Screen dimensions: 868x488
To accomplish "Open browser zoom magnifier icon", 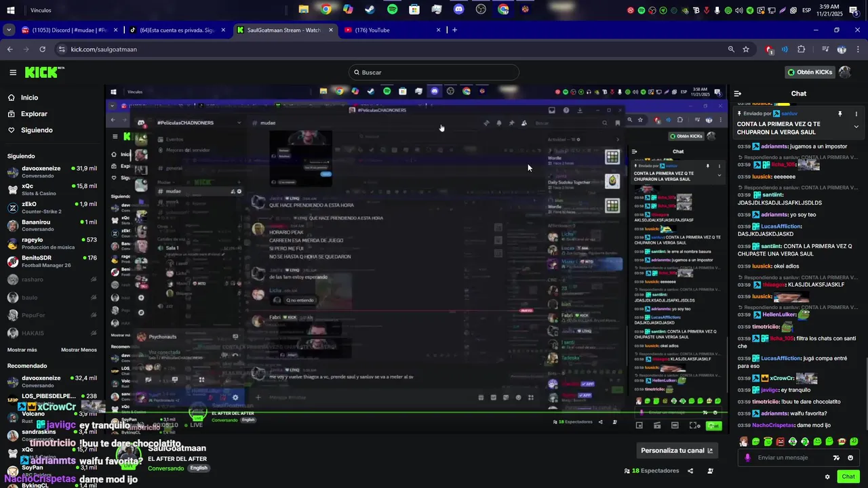I will (731, 49).
